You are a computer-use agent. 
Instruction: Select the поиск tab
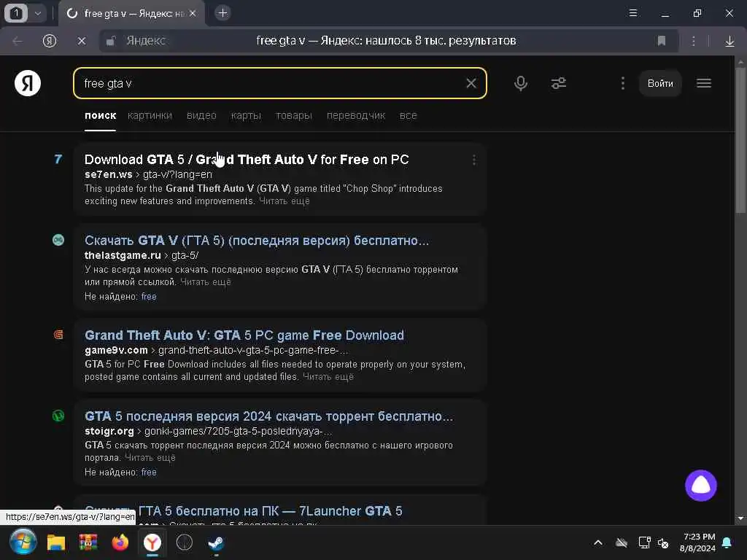pos(100,116)
